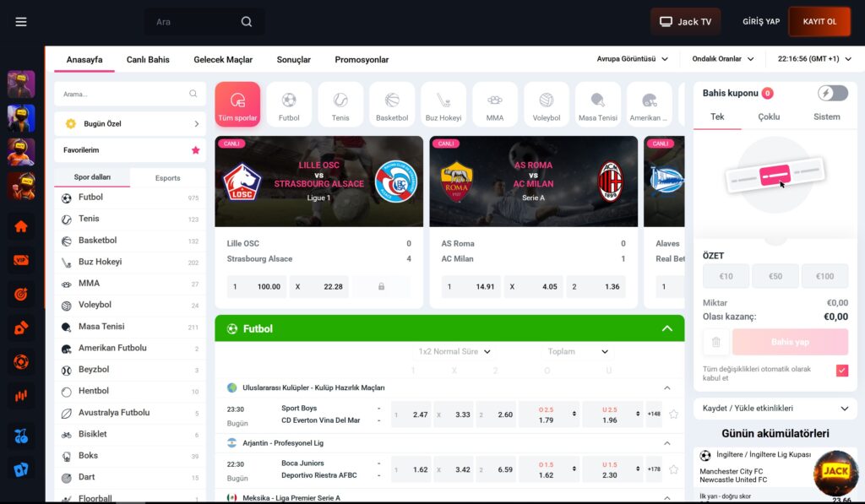Favorite the Boca Juniors match with star
Screen dimensions: 865x504
click(x=673, y=469)
